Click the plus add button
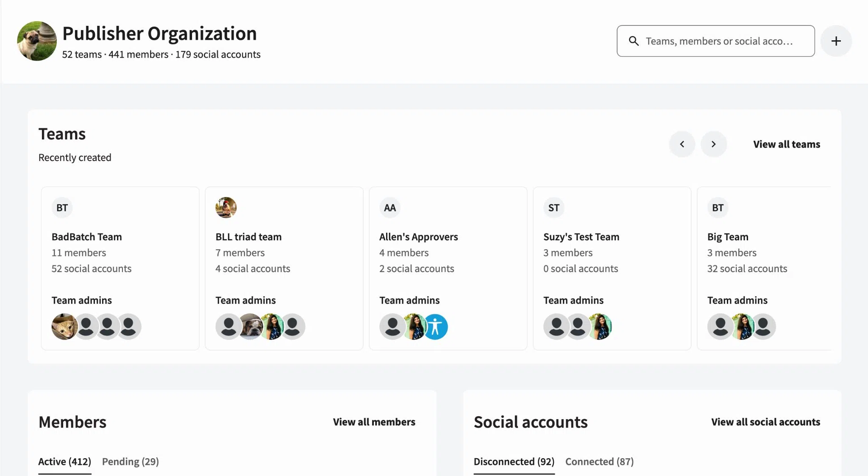 tap(836, 41)
